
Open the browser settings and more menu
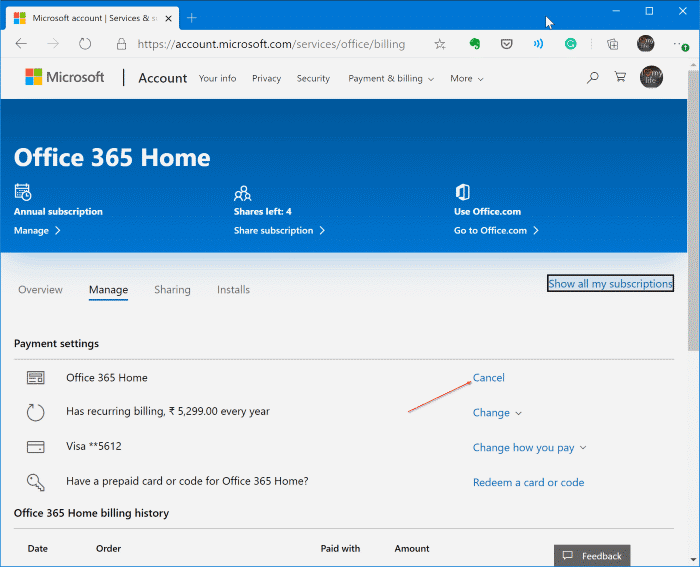click(x=680, y=45)
